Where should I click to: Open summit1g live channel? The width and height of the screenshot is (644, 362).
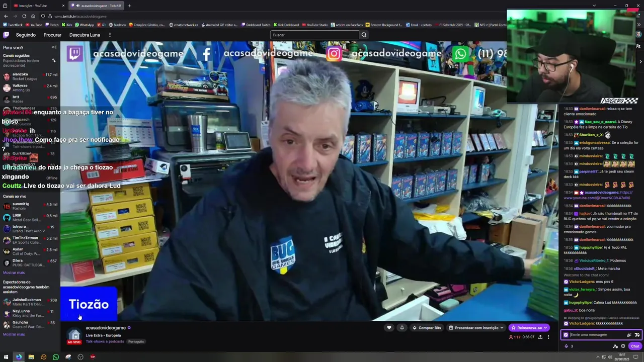click(30, 206)
